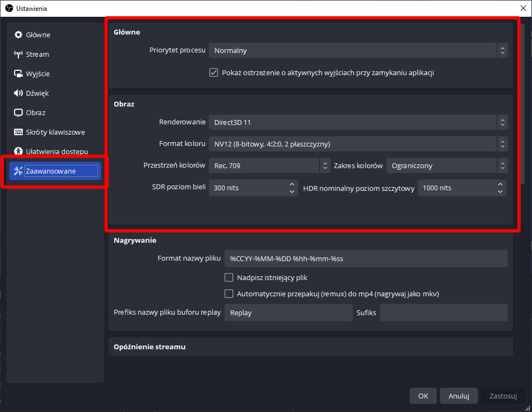Uncheck the active outputs warning checkbox
Viewport: 532px width, 412px height.
coord(214,72)
